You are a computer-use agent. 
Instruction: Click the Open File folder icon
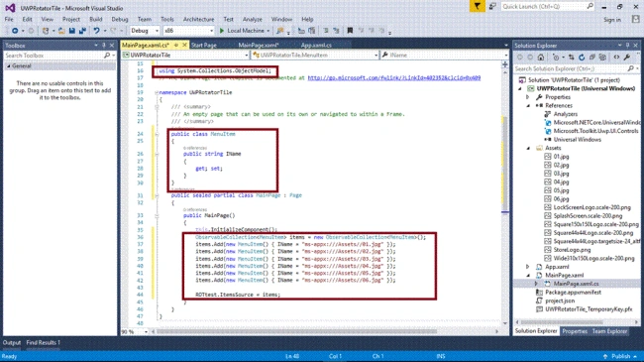pyautogui.click(x=61, y=31)
